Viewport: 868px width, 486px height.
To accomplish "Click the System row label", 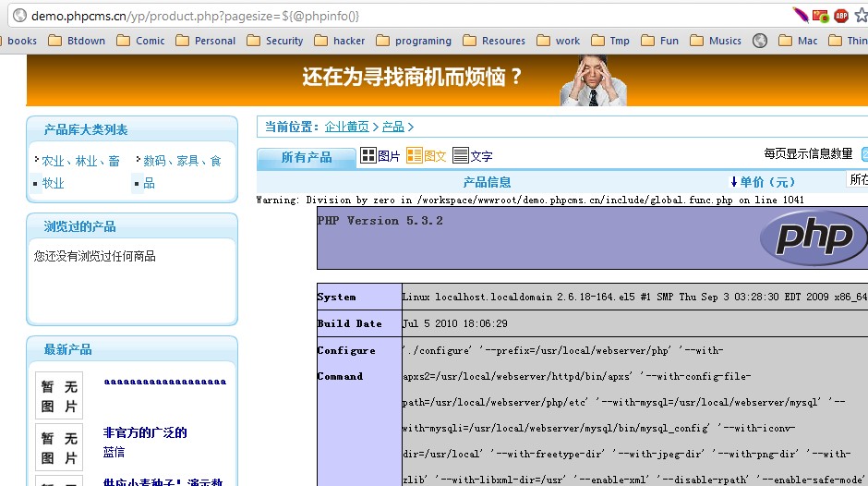I will point(336,297).
